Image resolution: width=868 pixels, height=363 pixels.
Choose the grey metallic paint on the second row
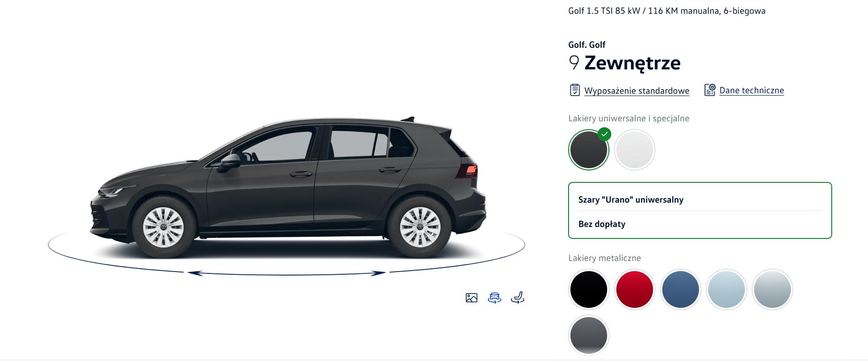pyautogui.click(x=589, y=335)
